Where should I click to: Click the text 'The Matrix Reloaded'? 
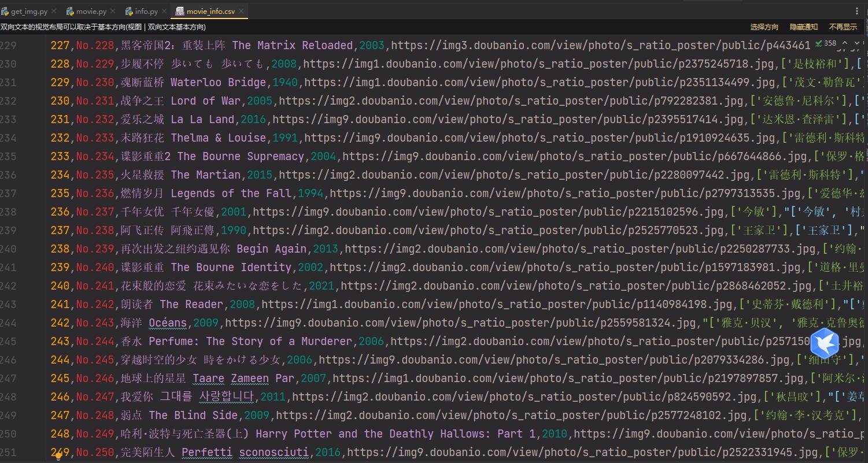tap(292, 45)
